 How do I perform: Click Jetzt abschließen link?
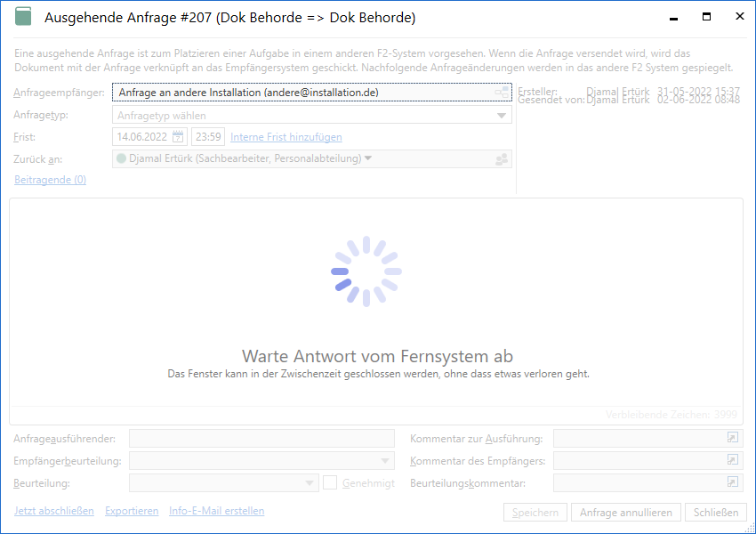pyautogui.click(x=54, y=511)
